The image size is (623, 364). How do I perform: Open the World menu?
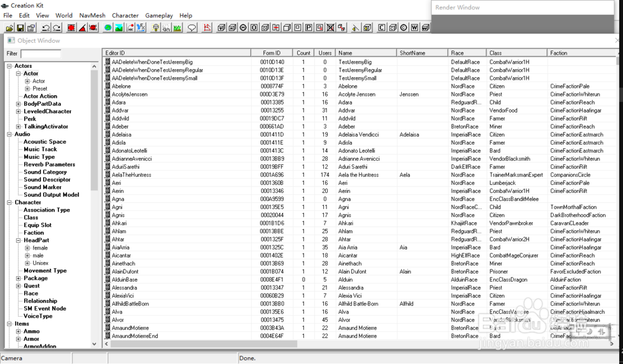coord(64,16)
